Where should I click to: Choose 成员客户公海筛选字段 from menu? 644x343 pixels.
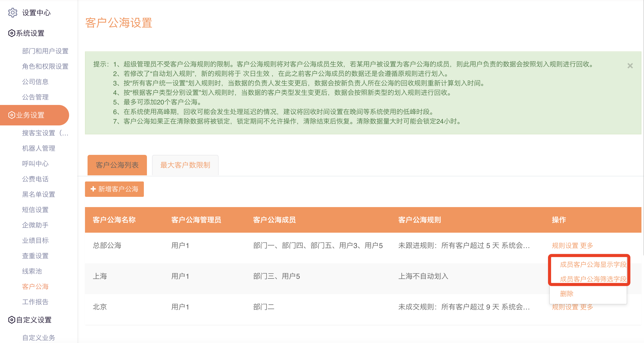pyautogui.click(x=593, y=279)
